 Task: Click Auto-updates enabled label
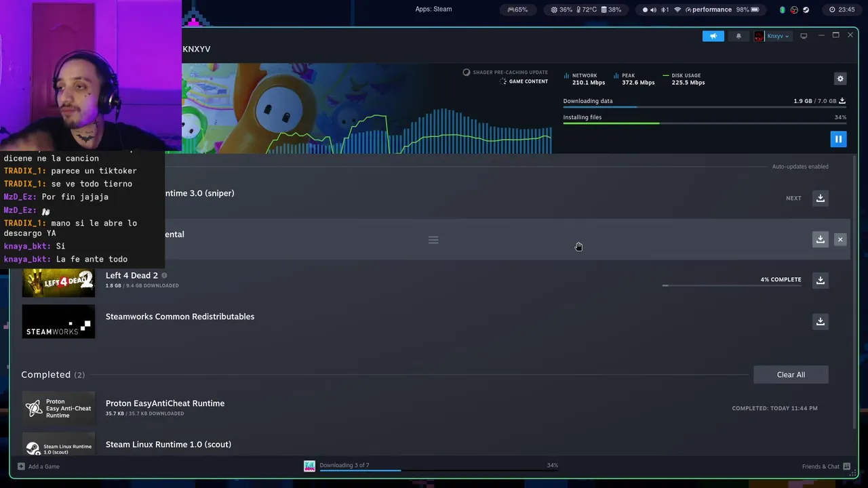[x=800, y=167]
